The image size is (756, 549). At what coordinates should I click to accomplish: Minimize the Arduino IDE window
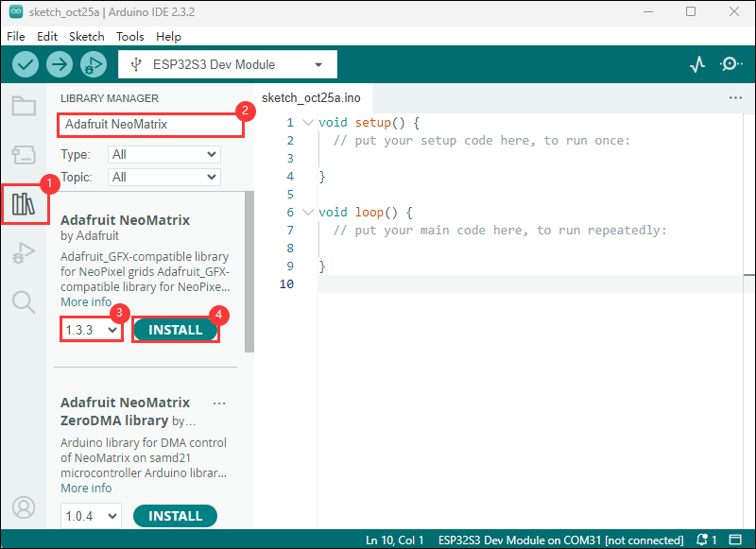pos(648,11)
